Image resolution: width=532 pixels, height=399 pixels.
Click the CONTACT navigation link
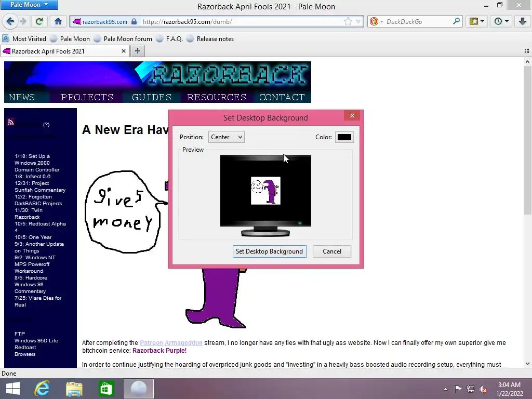(x=282, y=97)
